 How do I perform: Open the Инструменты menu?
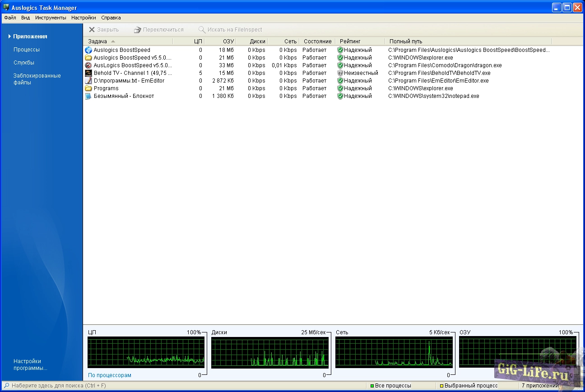point(51,18)
